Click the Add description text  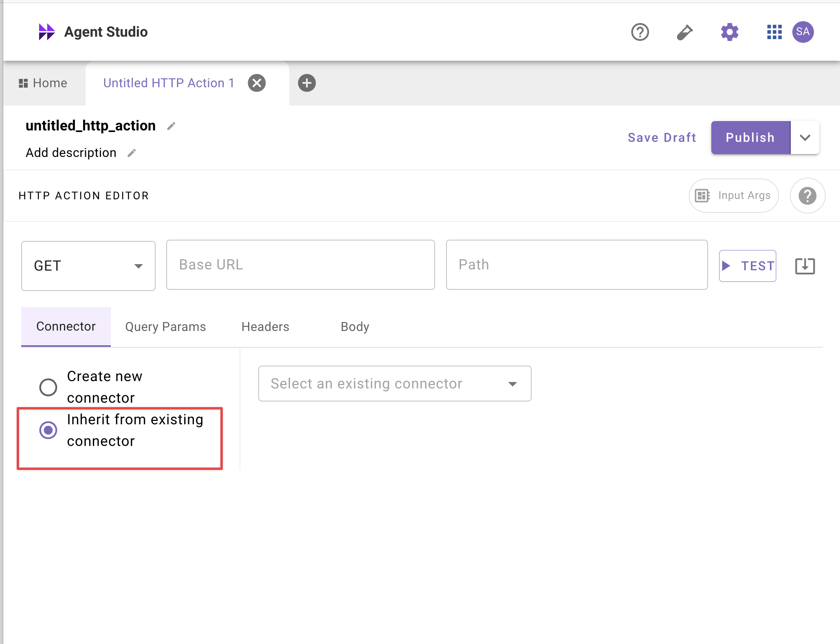[71, 153]
